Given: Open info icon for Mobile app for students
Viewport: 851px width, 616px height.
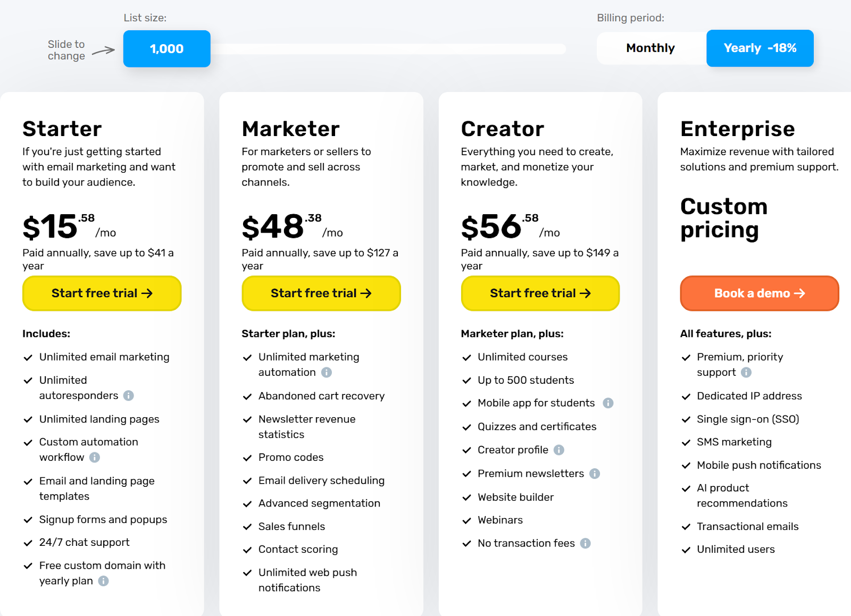Looking at the screenshot, I should [607, 403].
